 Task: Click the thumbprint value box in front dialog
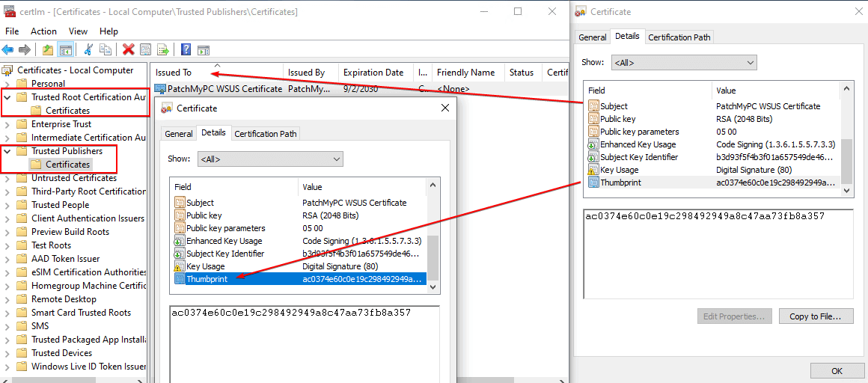305,344
